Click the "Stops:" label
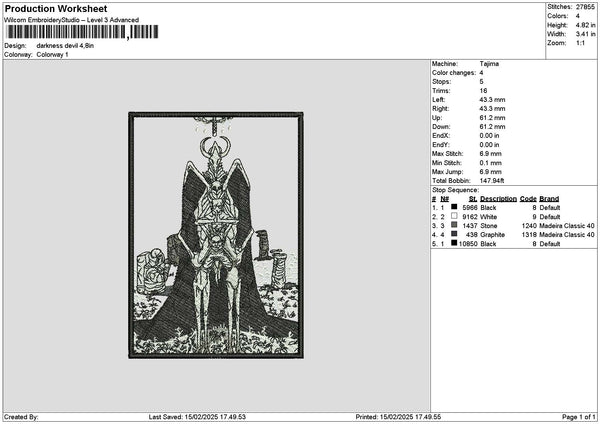Image resolution: width=600 pixels, height=424 pixels. pos(442,82)
